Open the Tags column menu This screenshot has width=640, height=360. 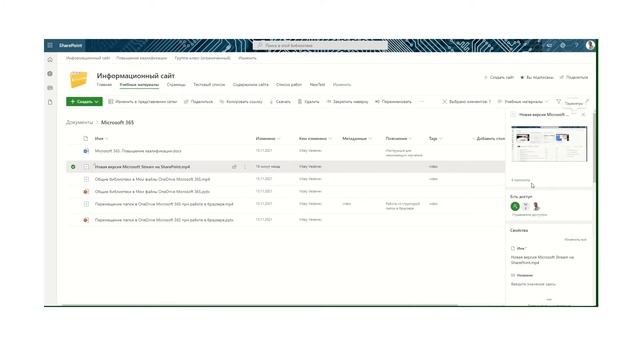point(436,139)
